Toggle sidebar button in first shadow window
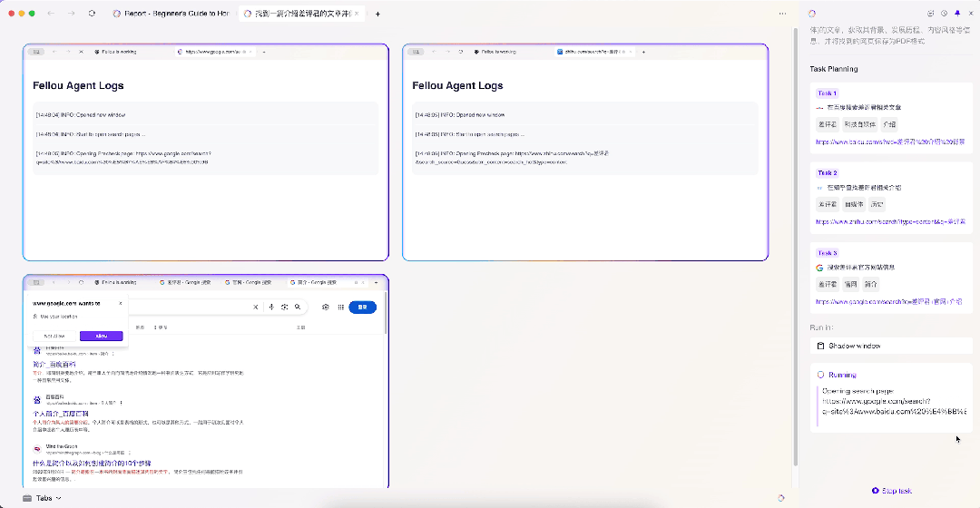 [36, 52]
